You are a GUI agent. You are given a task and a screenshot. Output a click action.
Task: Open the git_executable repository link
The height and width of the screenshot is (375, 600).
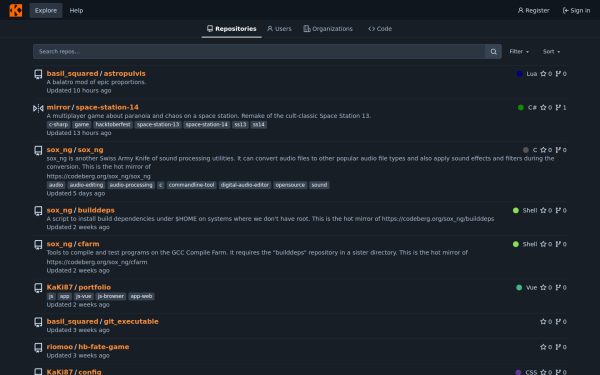[x=131, y=321]
